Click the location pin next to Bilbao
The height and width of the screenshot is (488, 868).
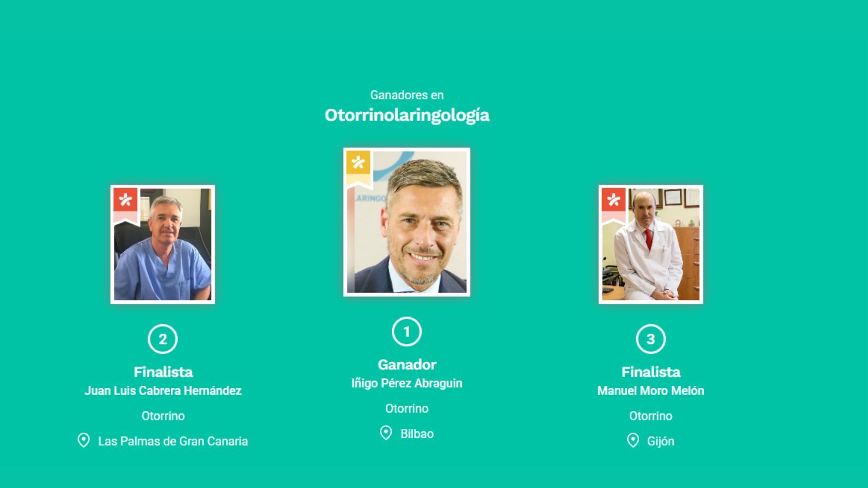386,433
